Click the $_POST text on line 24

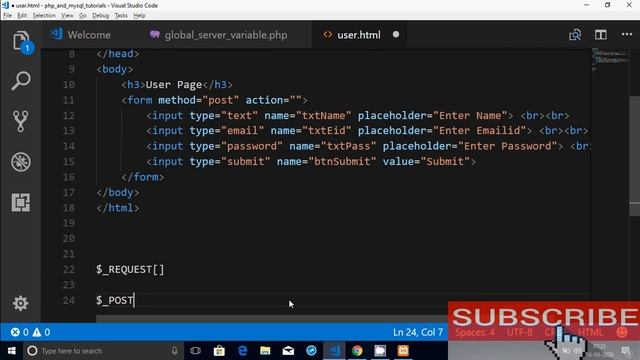(115, 300)
